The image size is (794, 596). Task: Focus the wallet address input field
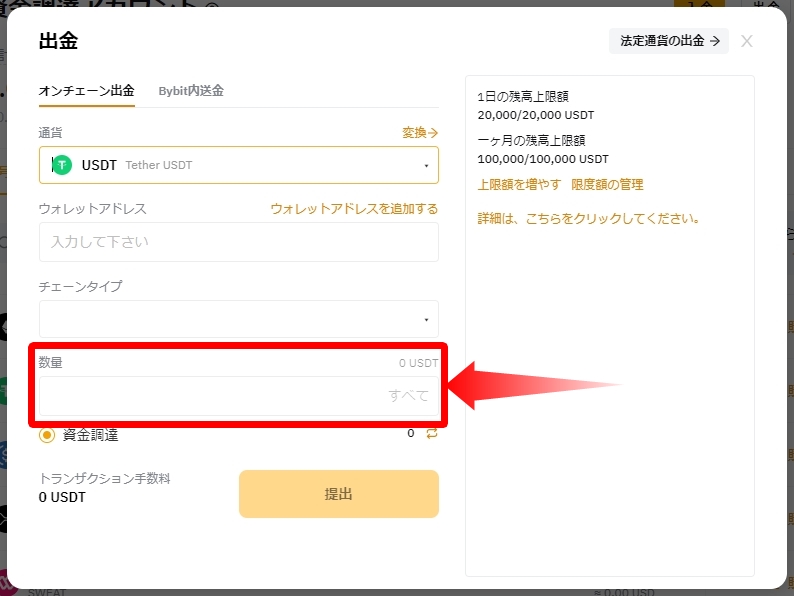pos(239,242)
